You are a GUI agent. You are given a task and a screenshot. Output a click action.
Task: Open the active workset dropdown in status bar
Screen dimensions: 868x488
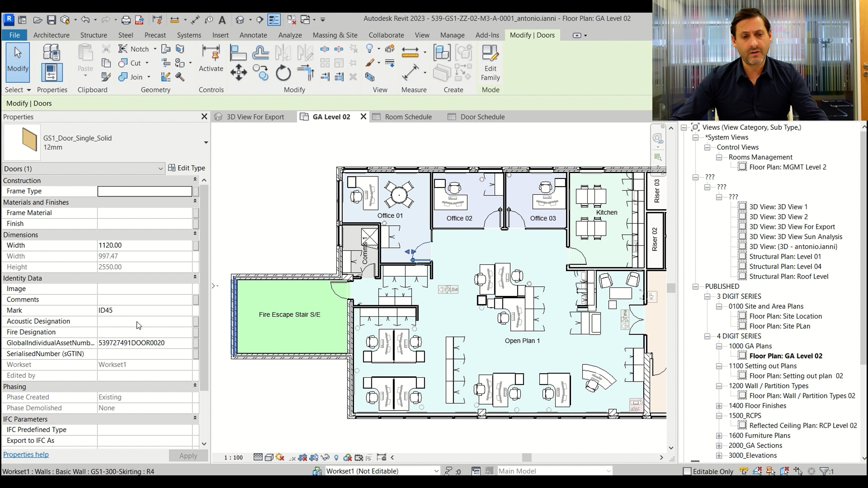coord(436,471)
